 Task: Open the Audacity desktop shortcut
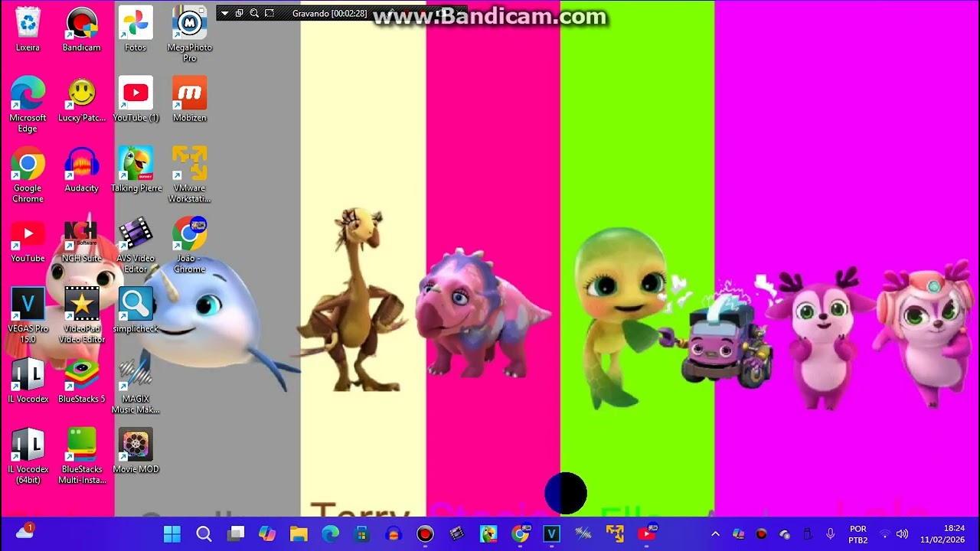point(81,171)
